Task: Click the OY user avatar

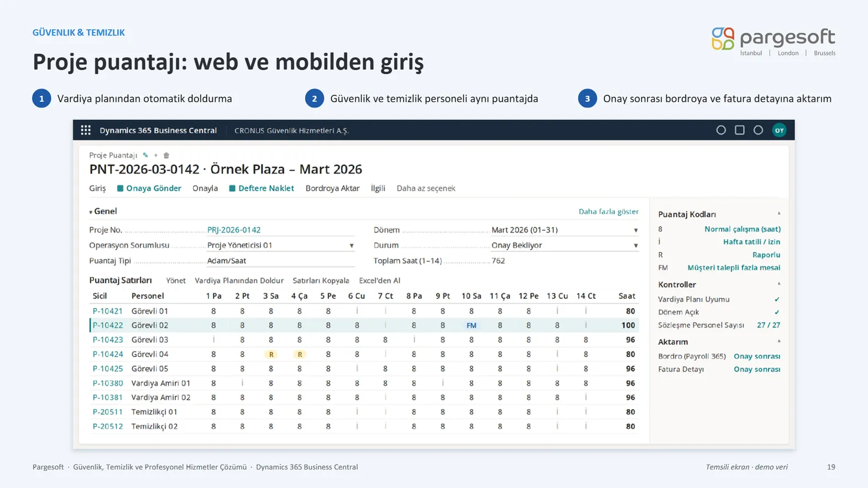Action: pos(779,130)
